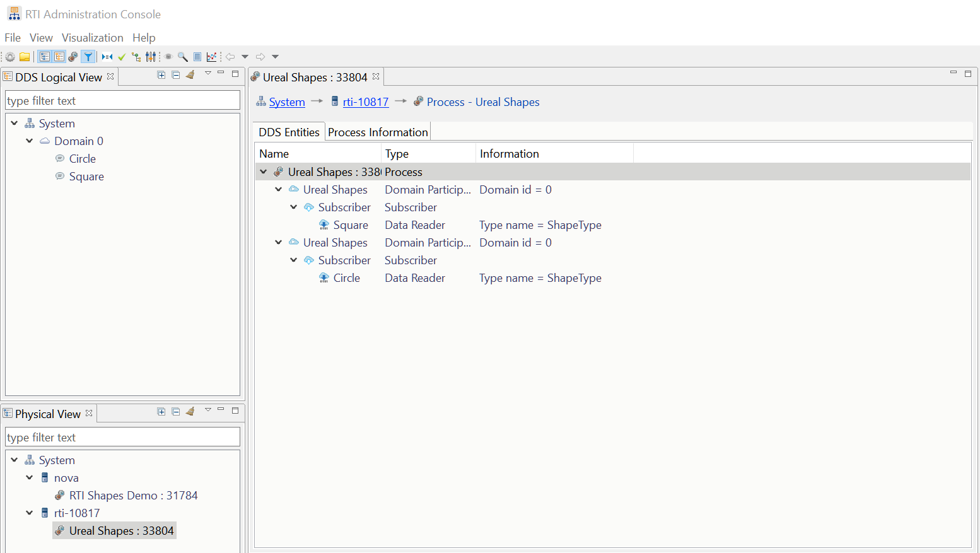Click the System breadcrumb link
The width and height of the screenshot is (980, 553).
click(287, 102)
